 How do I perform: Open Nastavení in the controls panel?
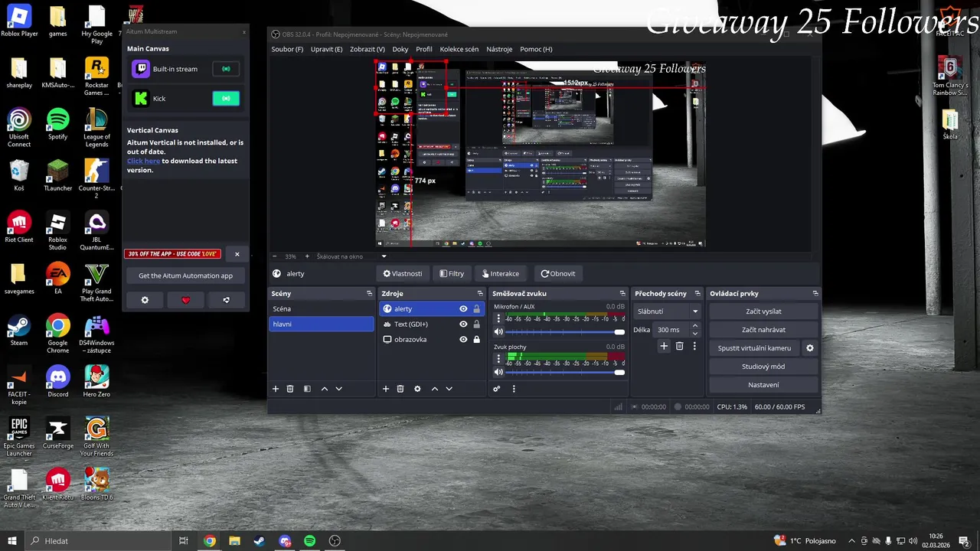click(763, 385)
